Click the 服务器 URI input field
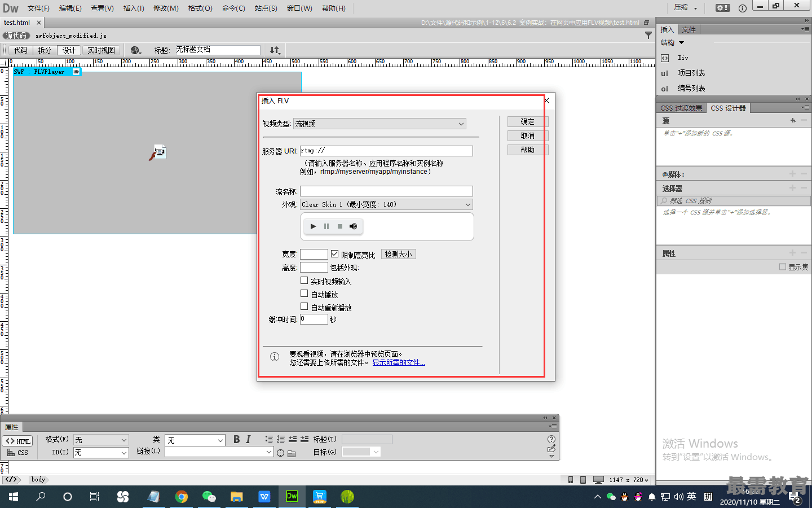Screen dimensions: 812x508 pos(386,151)
